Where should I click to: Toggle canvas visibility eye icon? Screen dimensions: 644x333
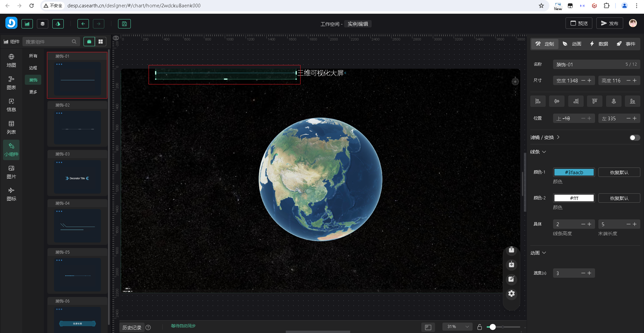tap(116, 38)
